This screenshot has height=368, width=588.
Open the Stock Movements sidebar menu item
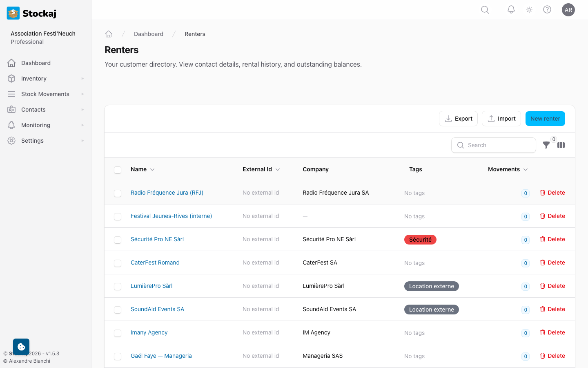click(x=46, y=94)
